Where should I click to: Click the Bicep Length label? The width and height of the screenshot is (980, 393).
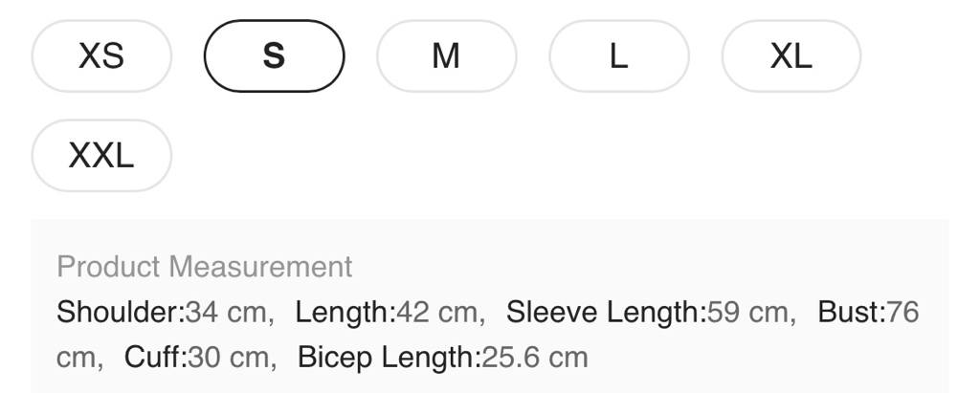pyautogui.click(x=387, y=358)
